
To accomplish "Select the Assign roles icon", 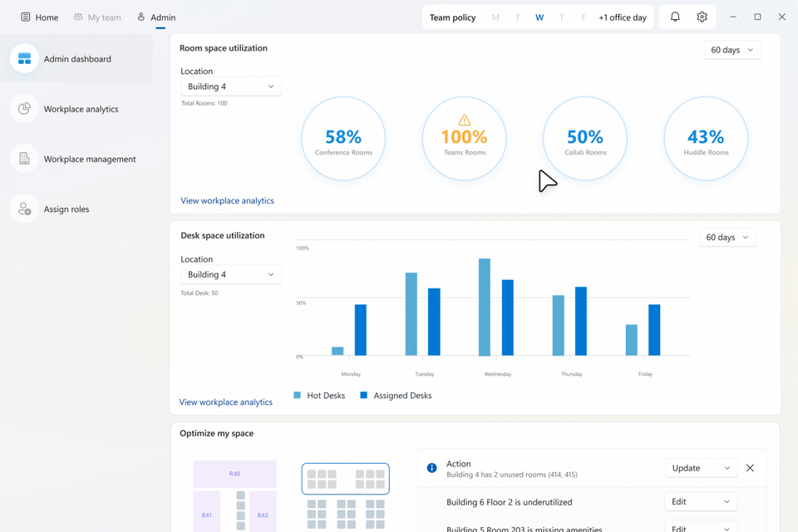I will 24,209.
